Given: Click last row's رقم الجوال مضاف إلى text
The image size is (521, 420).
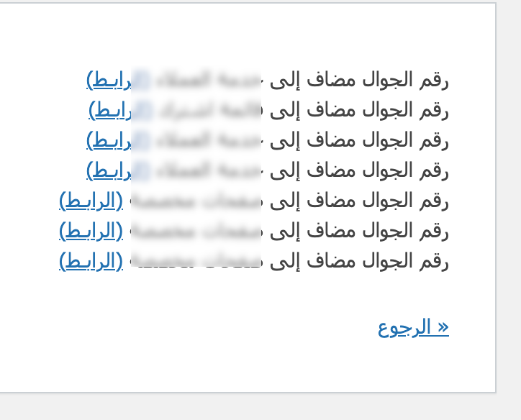Looking at the screenshot, I should (360, 261).
